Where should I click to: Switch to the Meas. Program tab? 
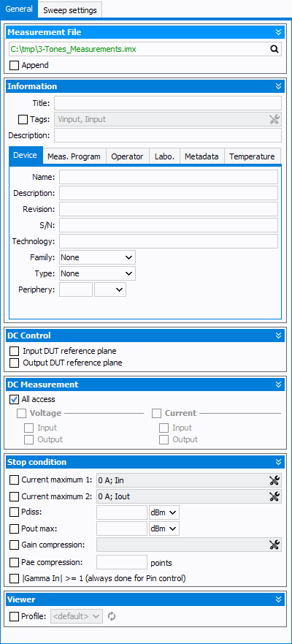[x=74, y=156]
